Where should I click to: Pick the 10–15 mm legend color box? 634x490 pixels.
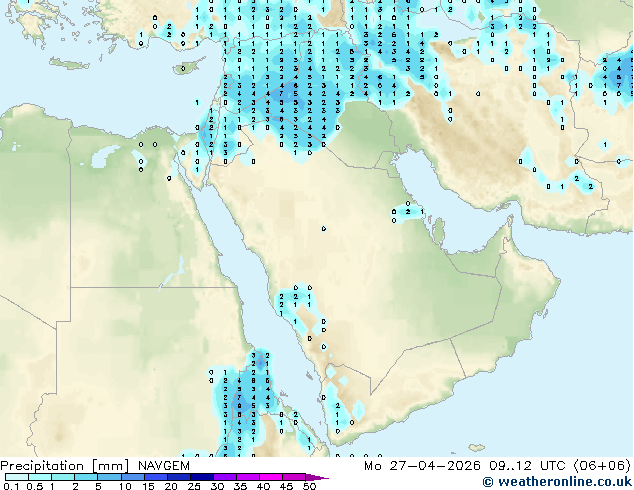point(132,477)
